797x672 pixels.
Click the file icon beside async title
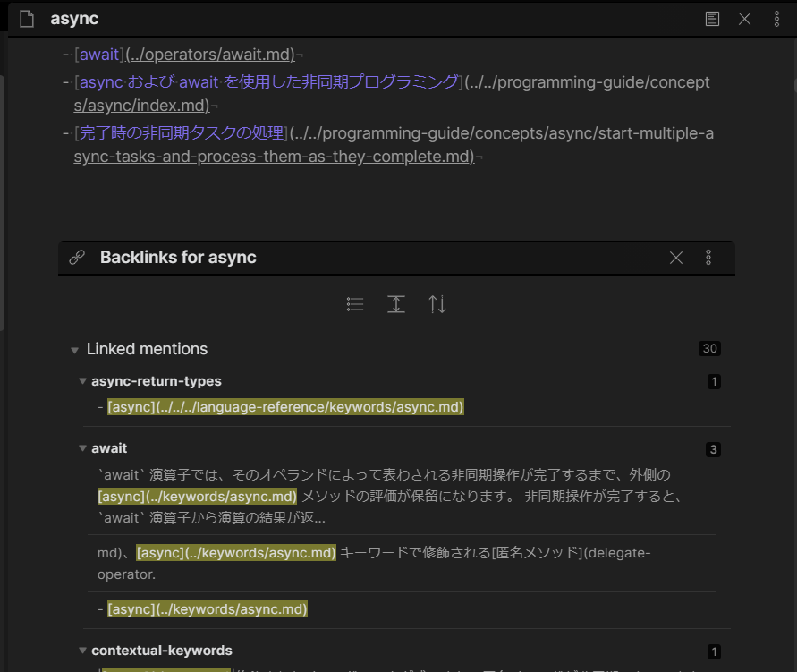[x=27, y=19]
